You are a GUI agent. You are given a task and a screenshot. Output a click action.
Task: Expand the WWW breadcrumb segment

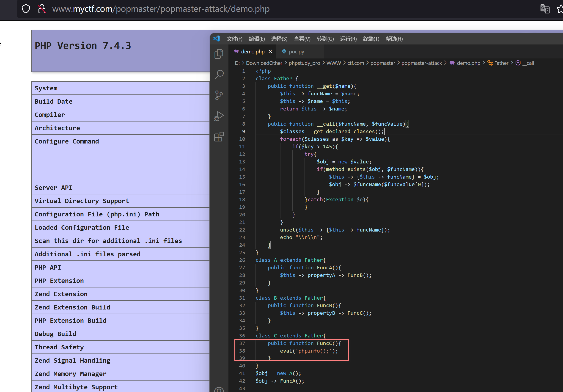coord(334,63)
